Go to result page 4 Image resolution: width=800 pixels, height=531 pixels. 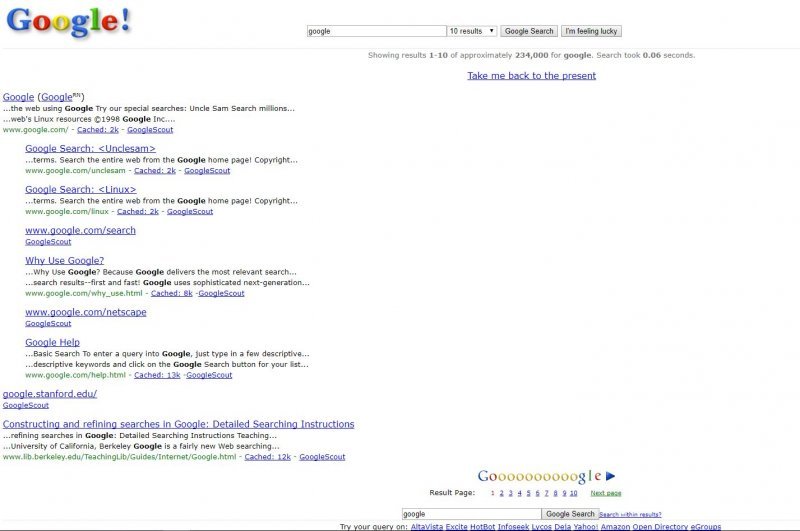tap(519, 493)
